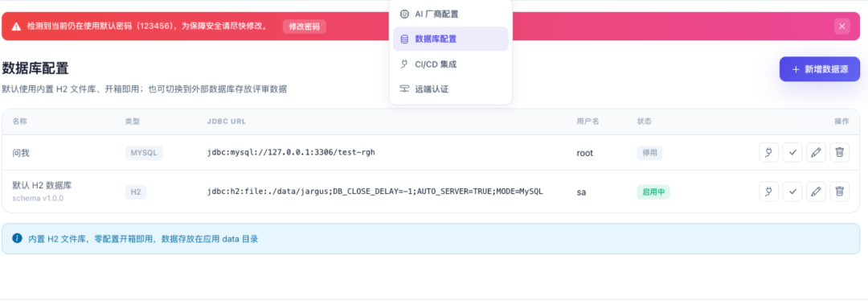Click the 类型 column header
The height and width of the screenshot is (301, 868).
[x=133, y=122]
